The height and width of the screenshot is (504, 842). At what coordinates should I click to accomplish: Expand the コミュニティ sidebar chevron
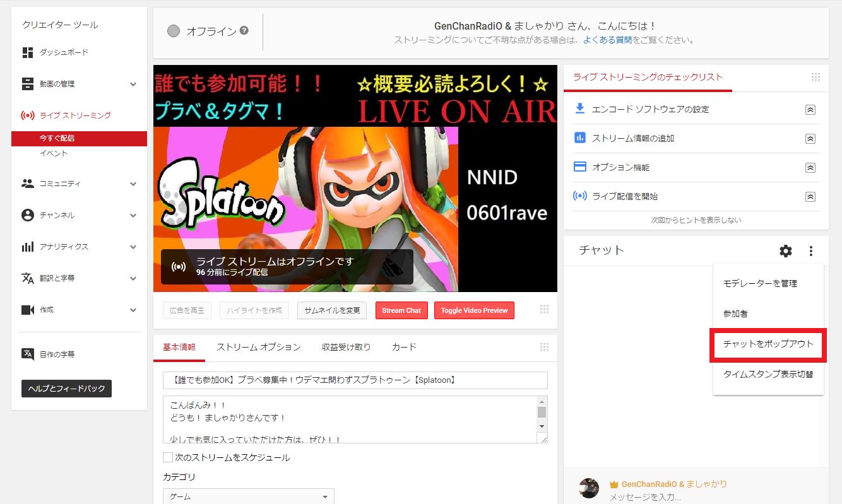[133, 184]
